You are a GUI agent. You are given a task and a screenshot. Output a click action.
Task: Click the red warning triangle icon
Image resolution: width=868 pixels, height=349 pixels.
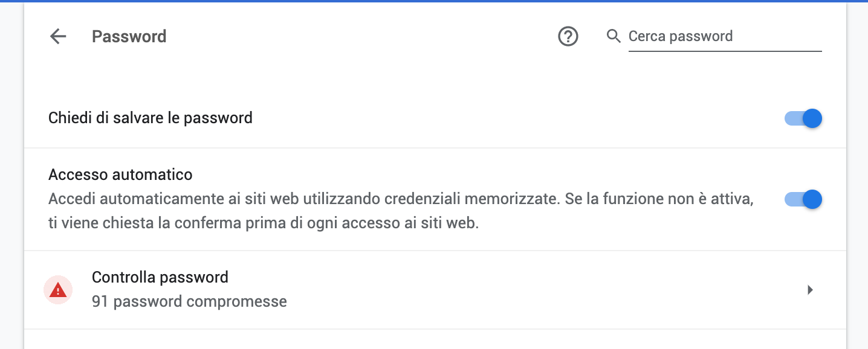58,290
